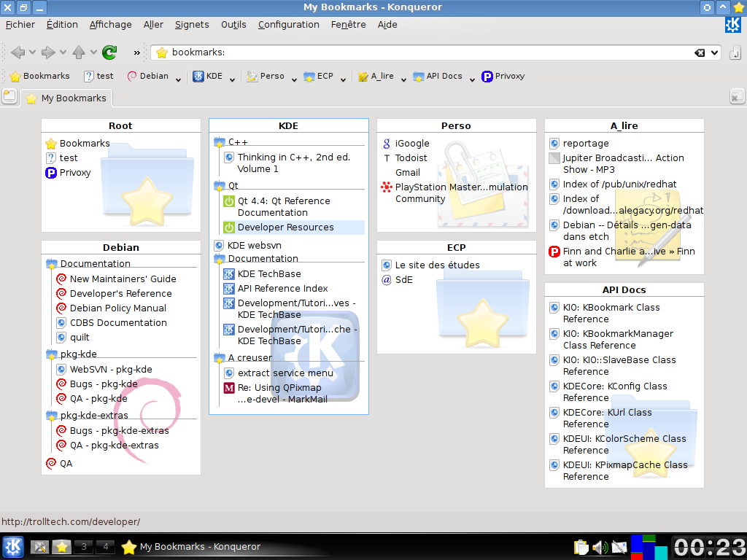The width and height of the screenshot is (747, 560).
Task: Open the Fichier menu
Action: 20,25
